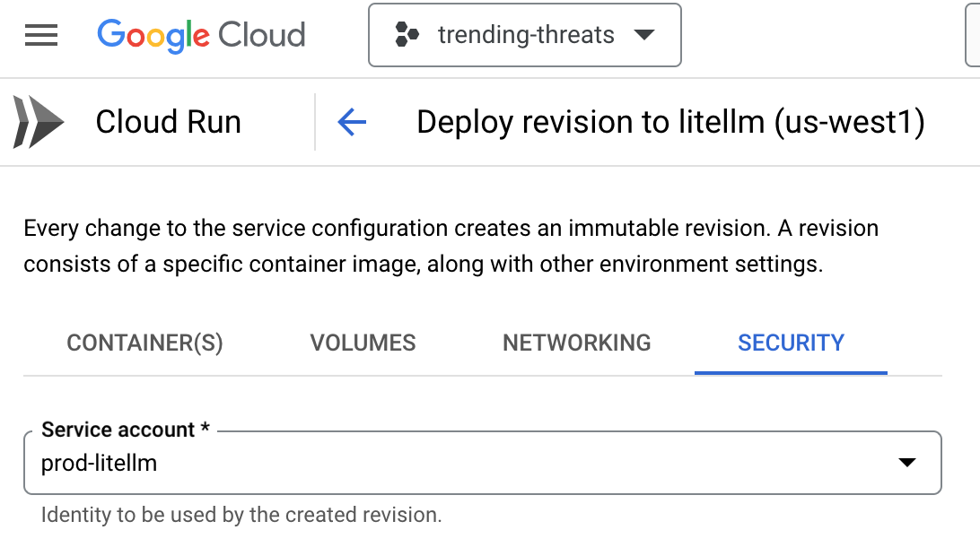This screenshot has width=980, height=556.
Task: Click the trending-threats project name text
Action: coord(526,35)
